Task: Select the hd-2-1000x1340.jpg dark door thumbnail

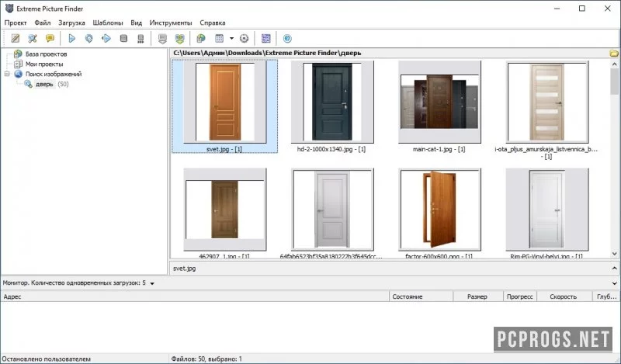Action: pos(332,102)
